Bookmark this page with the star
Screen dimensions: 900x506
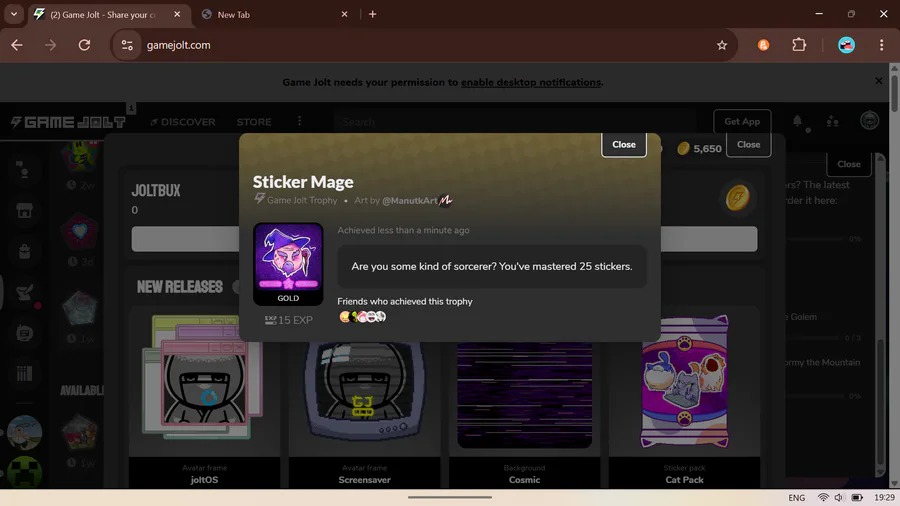tap(721, 45)
